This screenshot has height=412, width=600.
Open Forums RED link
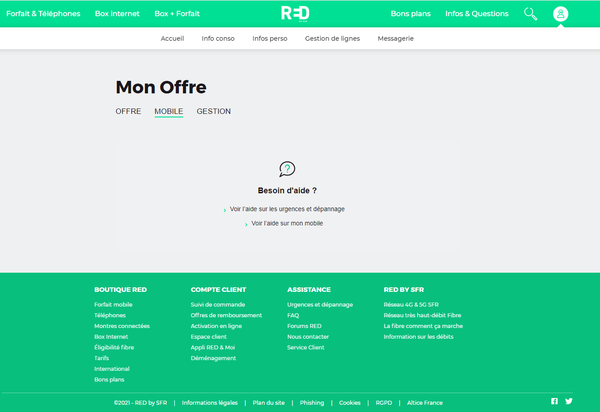[x=304, y=326]
